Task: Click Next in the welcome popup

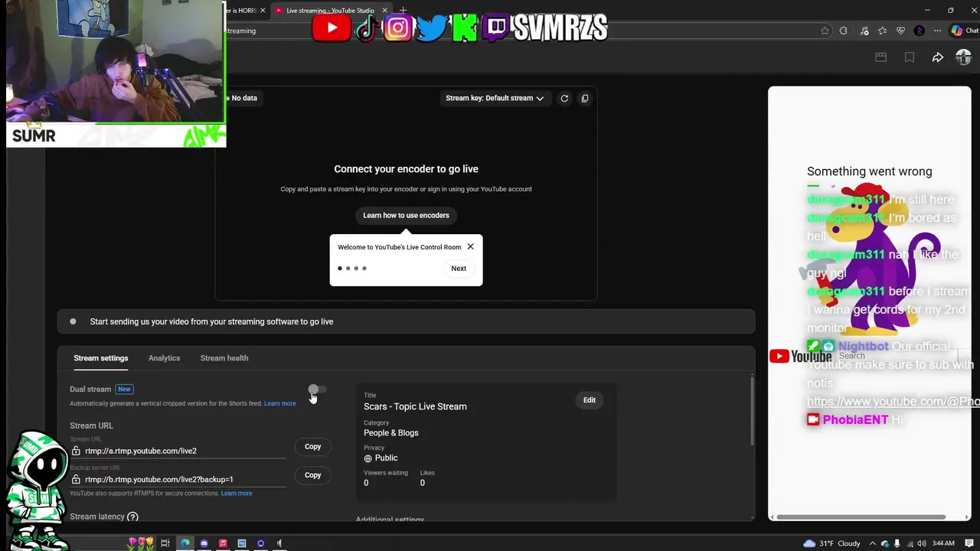Action: (459, 269)
